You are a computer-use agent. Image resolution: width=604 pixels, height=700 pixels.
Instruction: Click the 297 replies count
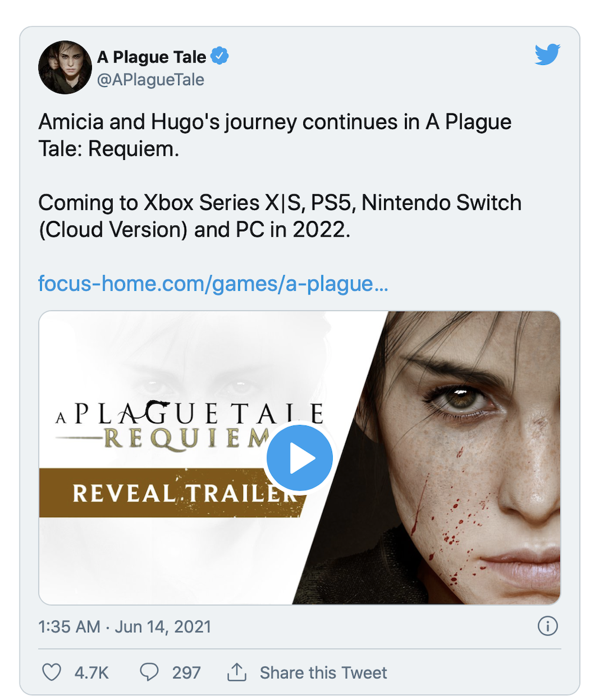[x=186, y=673]
